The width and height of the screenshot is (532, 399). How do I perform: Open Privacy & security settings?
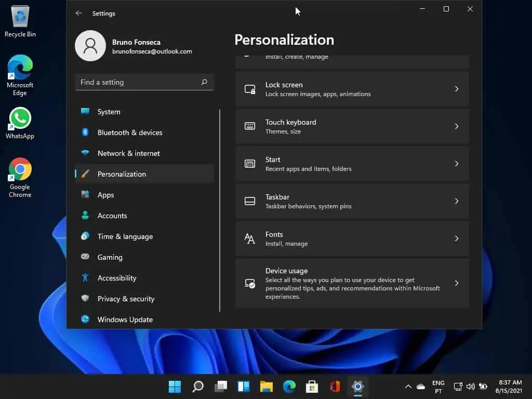[x=126, y=299]
